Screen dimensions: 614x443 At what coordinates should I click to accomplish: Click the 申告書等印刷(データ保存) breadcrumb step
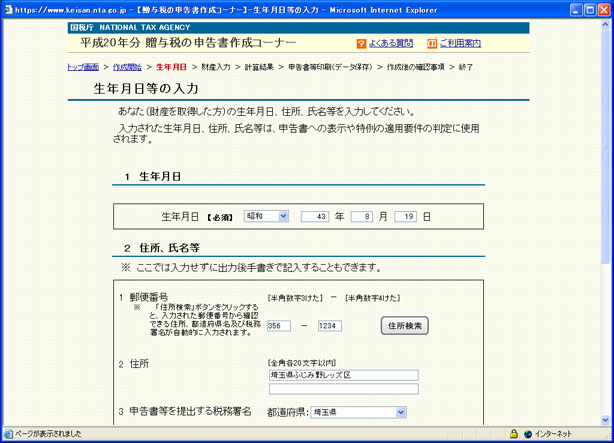click(x=330, y=67)
